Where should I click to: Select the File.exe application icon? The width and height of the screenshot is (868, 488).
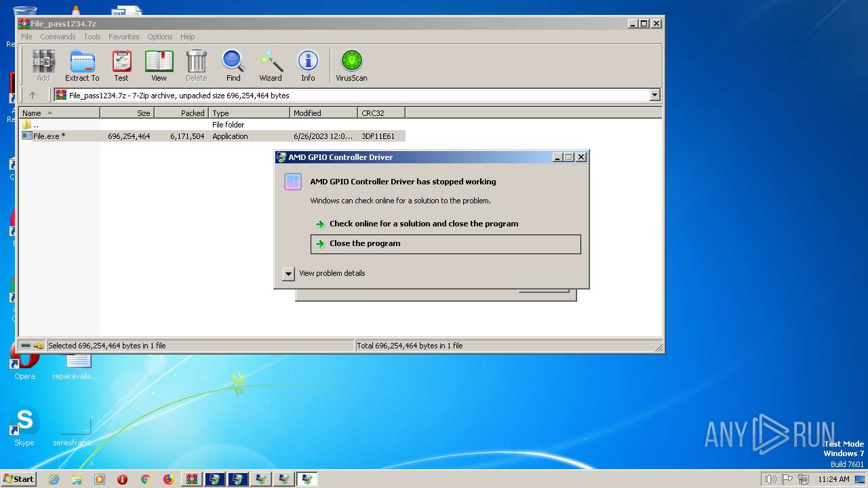(x=27, y=136)
